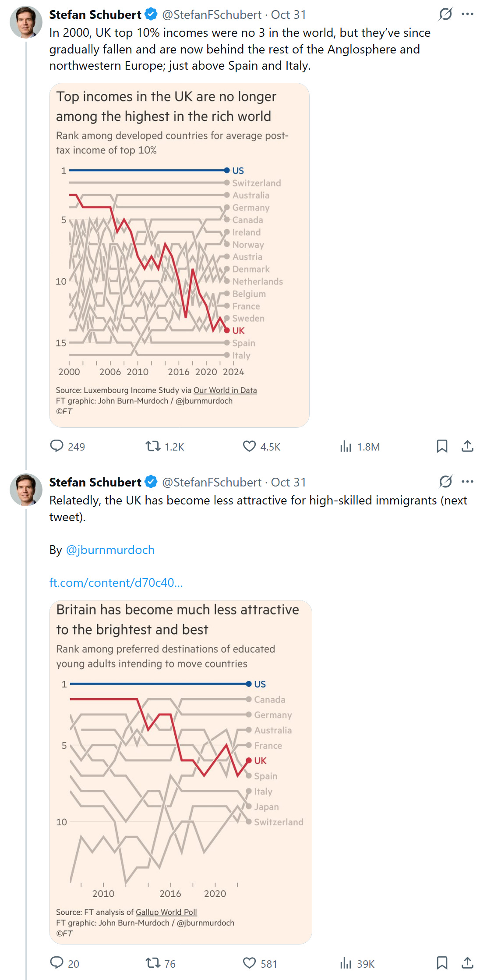Open the top incomes rank chart image
Image resolution: width=487 pixels, height=980 pixels.
[x=179, y=255]
